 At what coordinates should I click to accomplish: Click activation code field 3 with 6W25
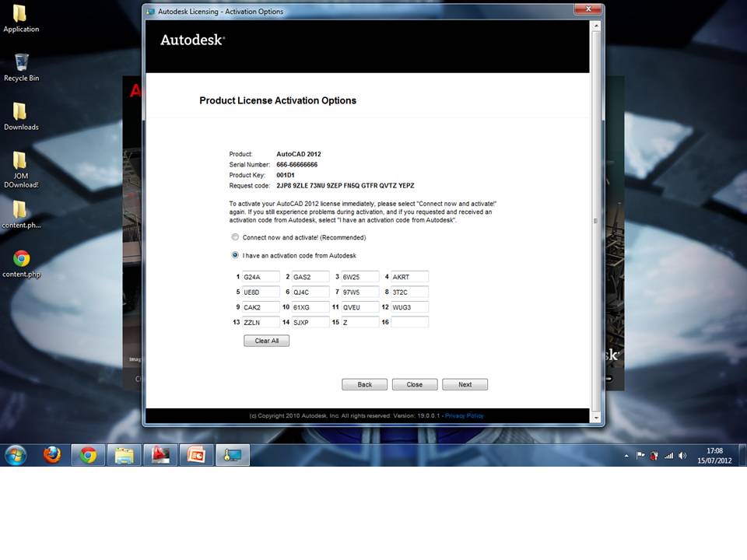click(359, 277)
